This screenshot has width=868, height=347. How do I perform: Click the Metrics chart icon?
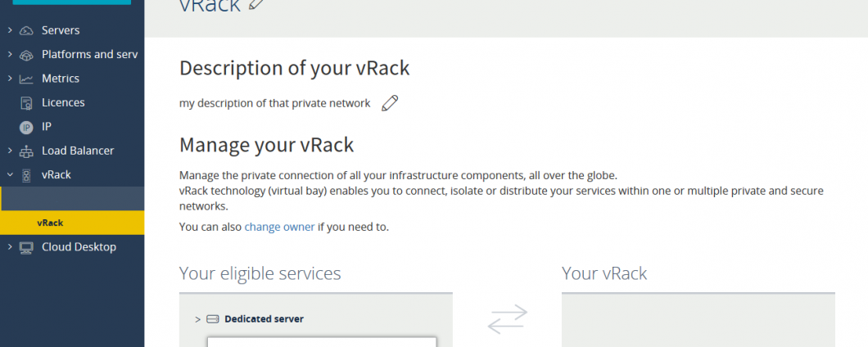point(26,79)
